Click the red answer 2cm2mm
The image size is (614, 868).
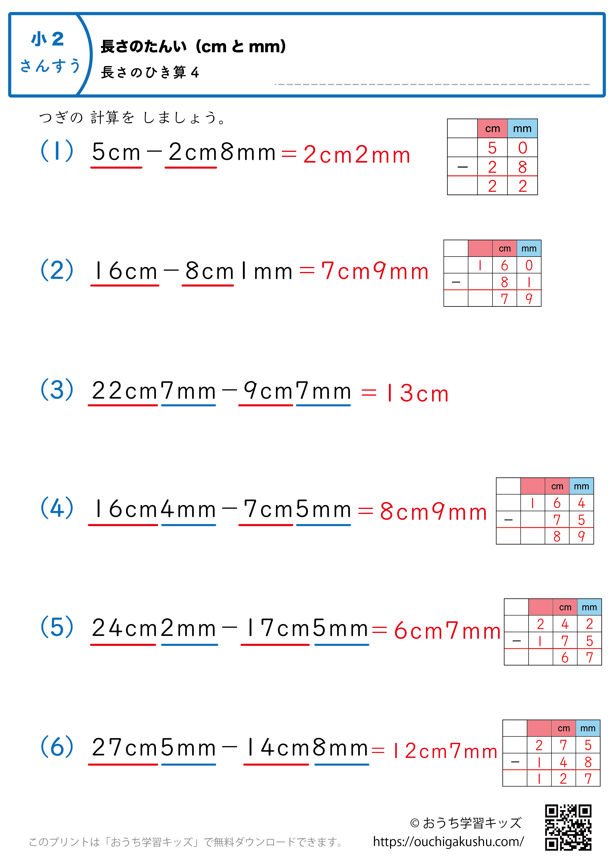357,155
